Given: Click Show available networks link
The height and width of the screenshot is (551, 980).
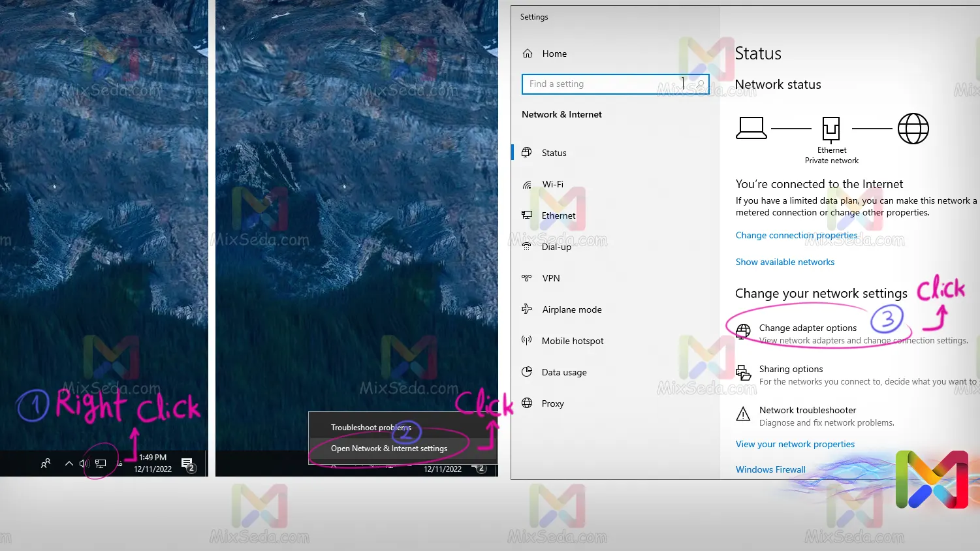Looking at the screenshot, I should click(x=785, y=262).
